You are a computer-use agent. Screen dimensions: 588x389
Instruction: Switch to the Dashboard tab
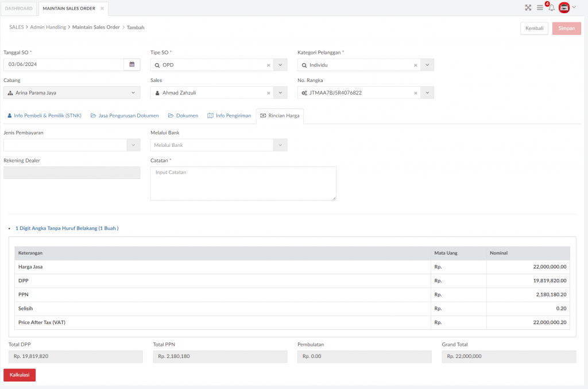[x=19, y=8]
